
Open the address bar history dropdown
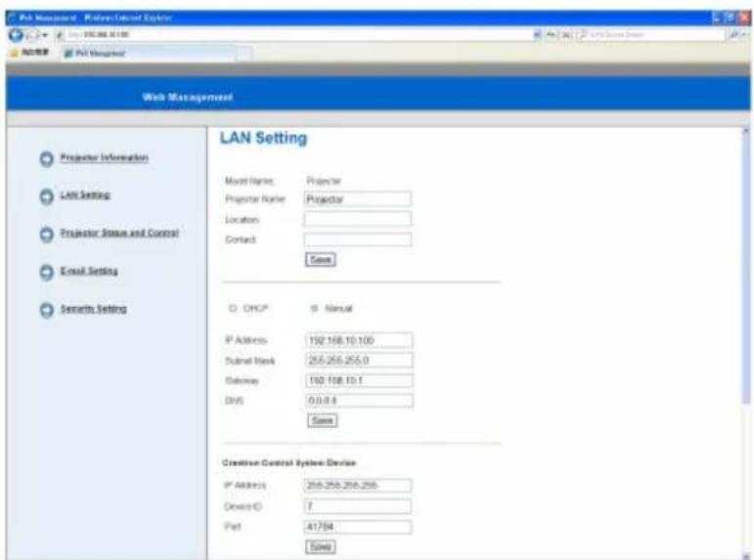(537, 34)
